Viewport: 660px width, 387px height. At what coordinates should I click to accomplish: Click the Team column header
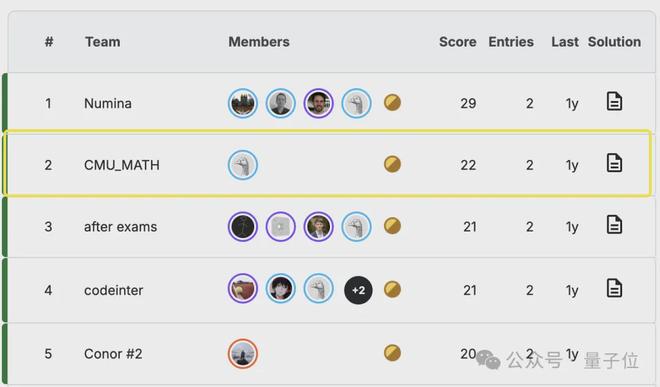click(103, 42)
